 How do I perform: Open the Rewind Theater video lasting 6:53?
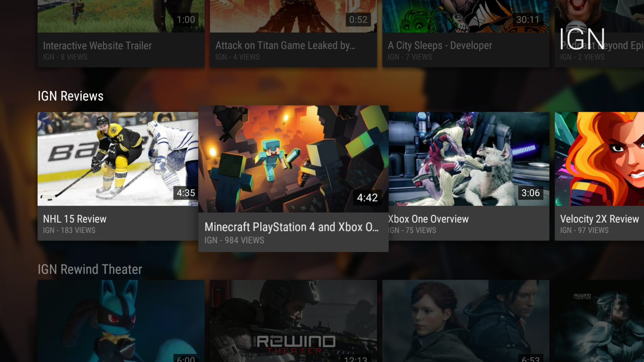(x=466, y=321)
